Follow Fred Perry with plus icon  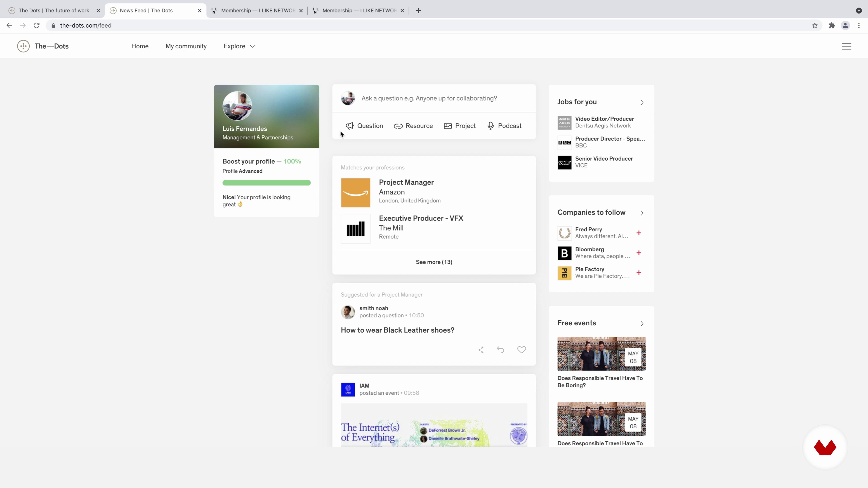tap(639, 233)
